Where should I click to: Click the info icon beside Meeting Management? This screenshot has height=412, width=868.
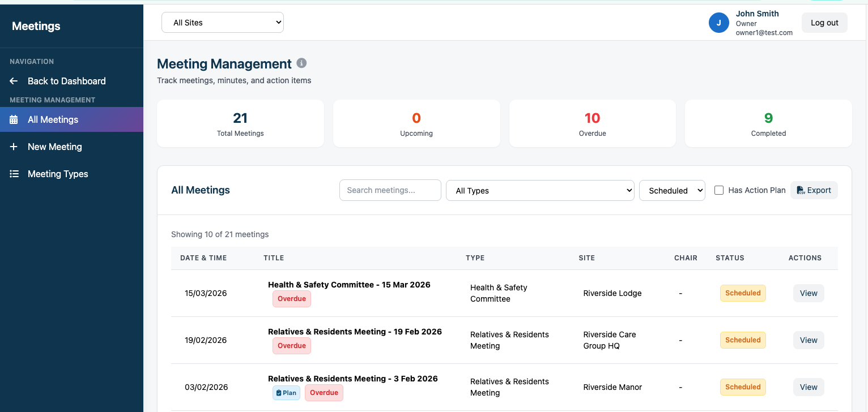tap(302, 63)
